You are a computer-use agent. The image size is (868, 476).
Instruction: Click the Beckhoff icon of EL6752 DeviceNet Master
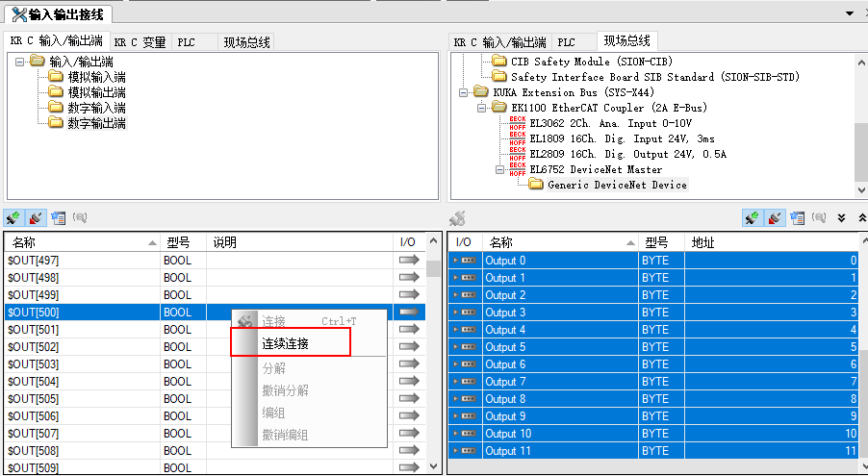[x=518, y=169]
